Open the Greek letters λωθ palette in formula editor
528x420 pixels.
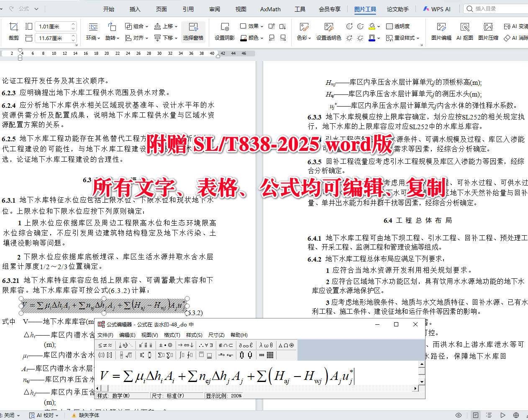click(266, 345)
